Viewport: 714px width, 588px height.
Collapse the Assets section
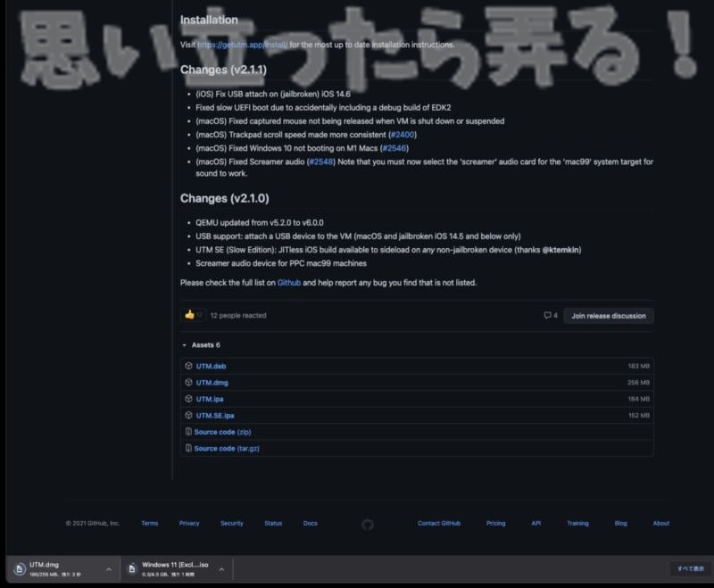click(x=202, y=345)
